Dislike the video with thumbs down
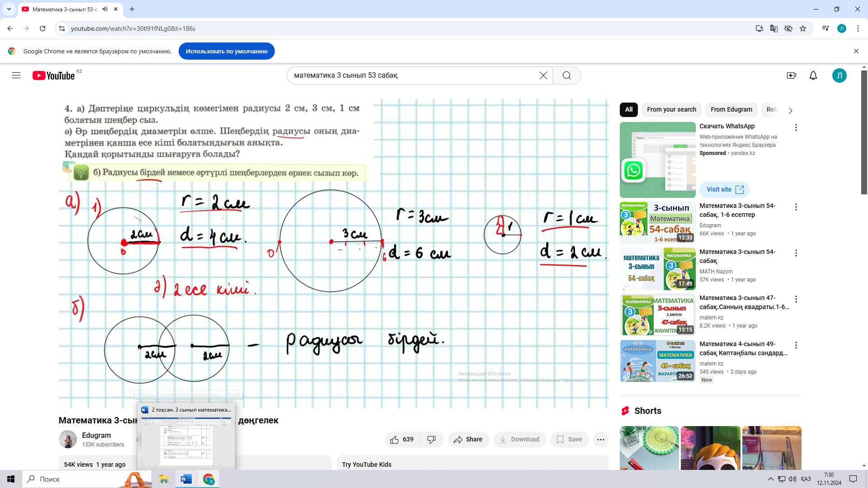868x488 pixels. tap(432, 439)
